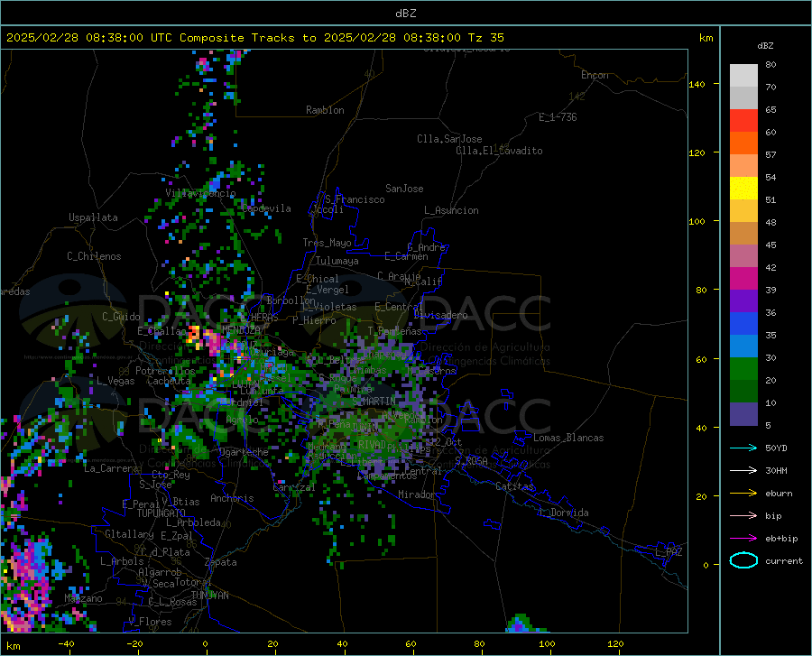Click the yellow eburn arrow in legend
This screenshot has width=812, height=656.
tap(743, 494)
